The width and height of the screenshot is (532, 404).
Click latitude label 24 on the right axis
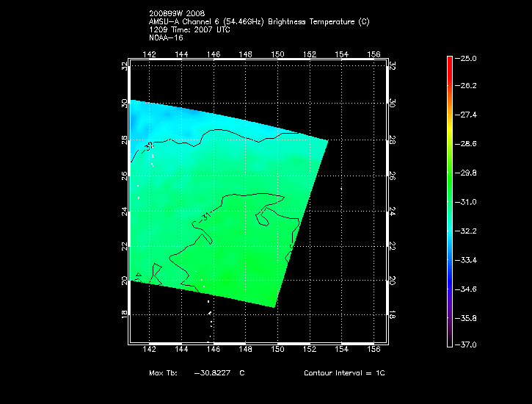392,212
